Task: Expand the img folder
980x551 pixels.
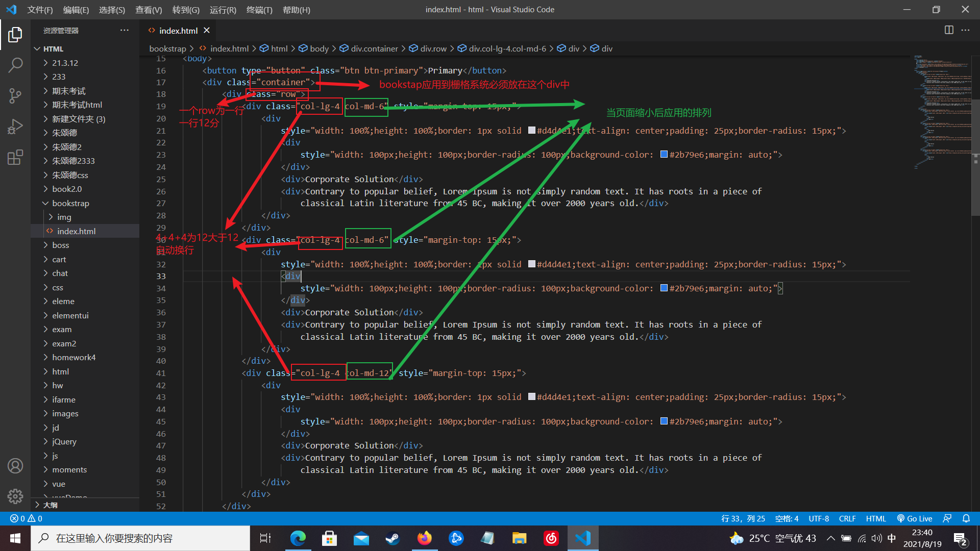Action: coord(64,217)
